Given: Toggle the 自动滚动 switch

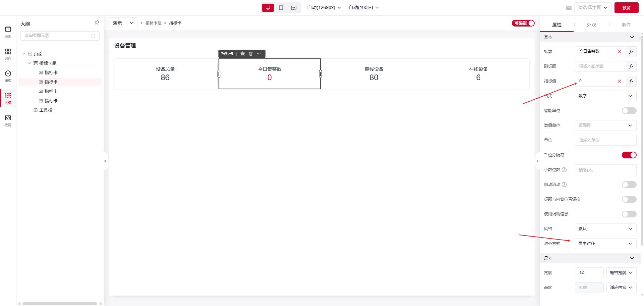Looking at the screenshot, I should point(629,185).
